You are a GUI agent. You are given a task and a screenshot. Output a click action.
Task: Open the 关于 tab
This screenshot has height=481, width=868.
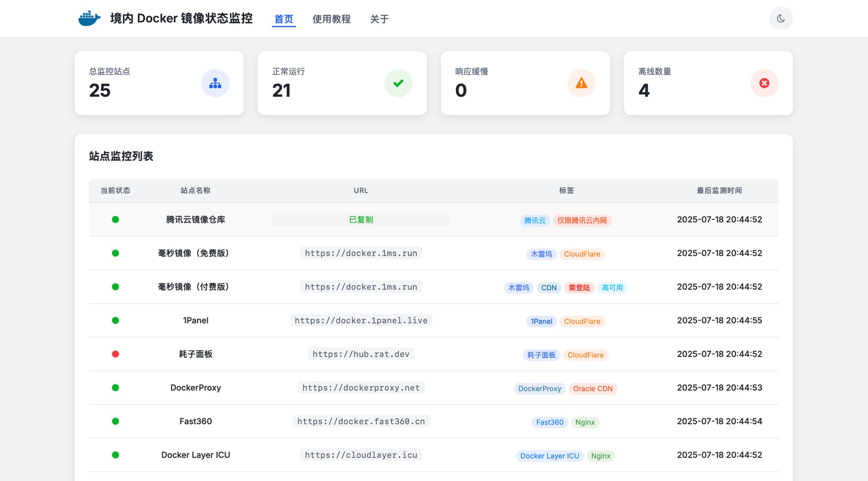379,19
